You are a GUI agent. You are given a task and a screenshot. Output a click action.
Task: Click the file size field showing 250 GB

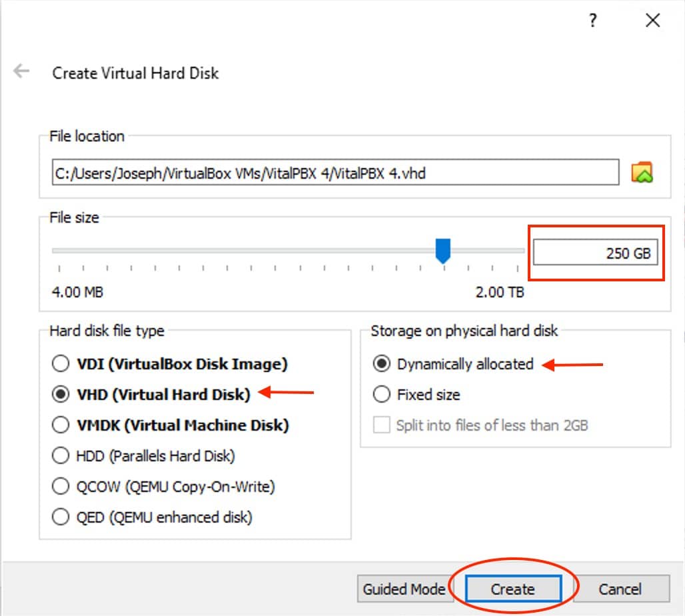[596, 252]
